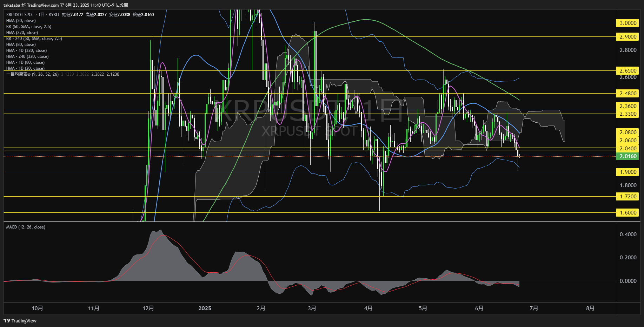644x327 pixels.
Task: Click the 2.0600 yellow price label
Action: click(628, 141)
